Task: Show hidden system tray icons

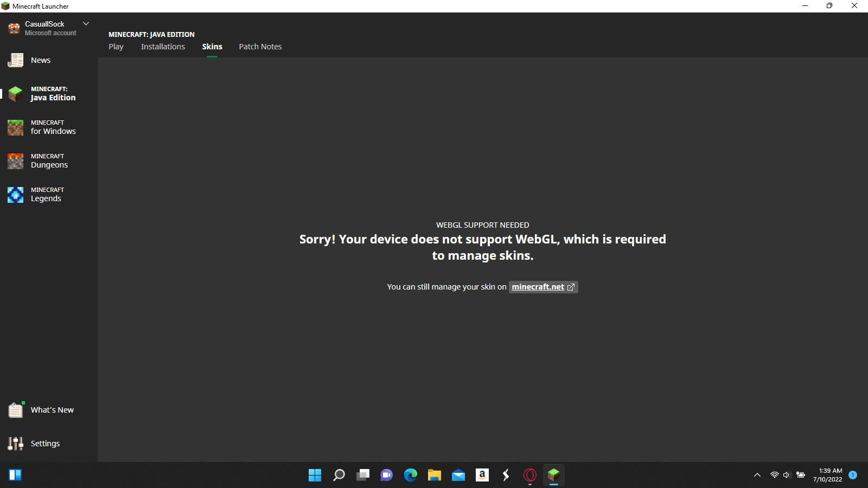Action: (757, 475)
